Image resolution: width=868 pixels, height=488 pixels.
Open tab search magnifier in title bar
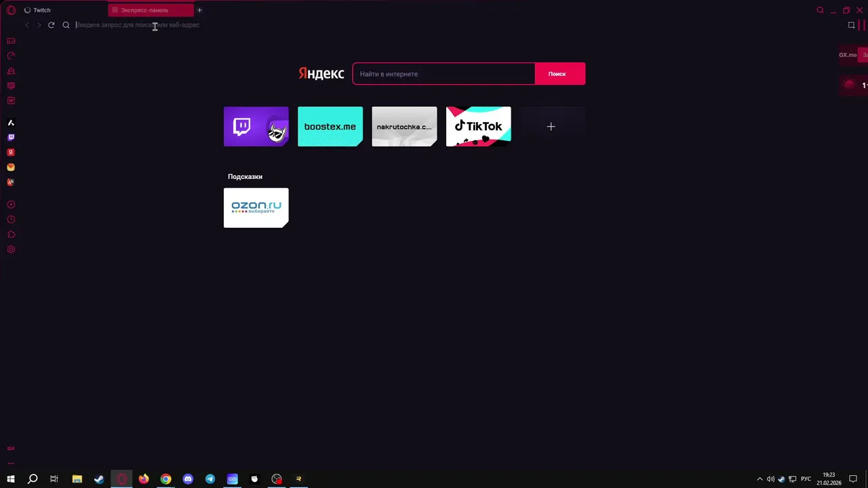coord(820,10)
